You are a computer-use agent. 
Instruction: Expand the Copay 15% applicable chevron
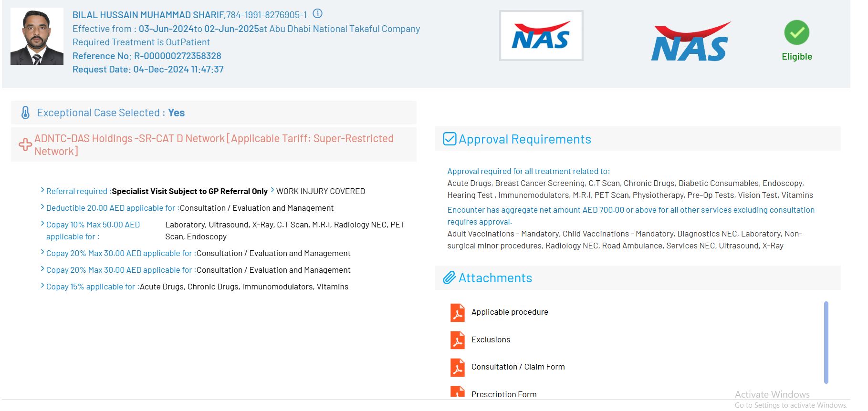coord(42,286)
